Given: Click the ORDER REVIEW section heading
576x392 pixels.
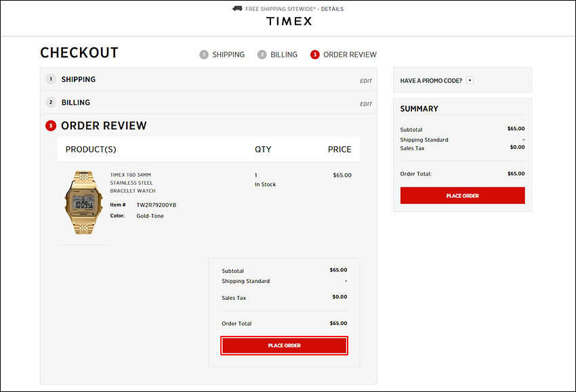Looking at the screenshot, I should coord(104,125).
